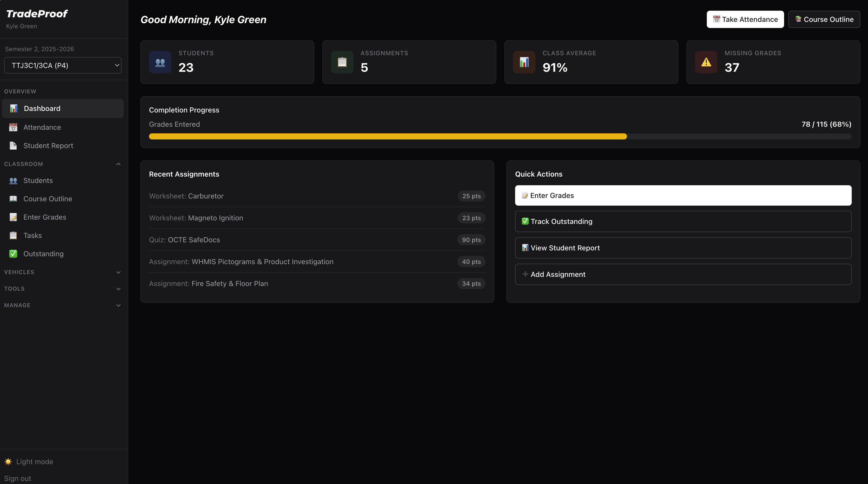Open the Worksheet: Carburetor assignment row
Image resolution: width=868 pixels, height=484 pixels.
(317, 196)
